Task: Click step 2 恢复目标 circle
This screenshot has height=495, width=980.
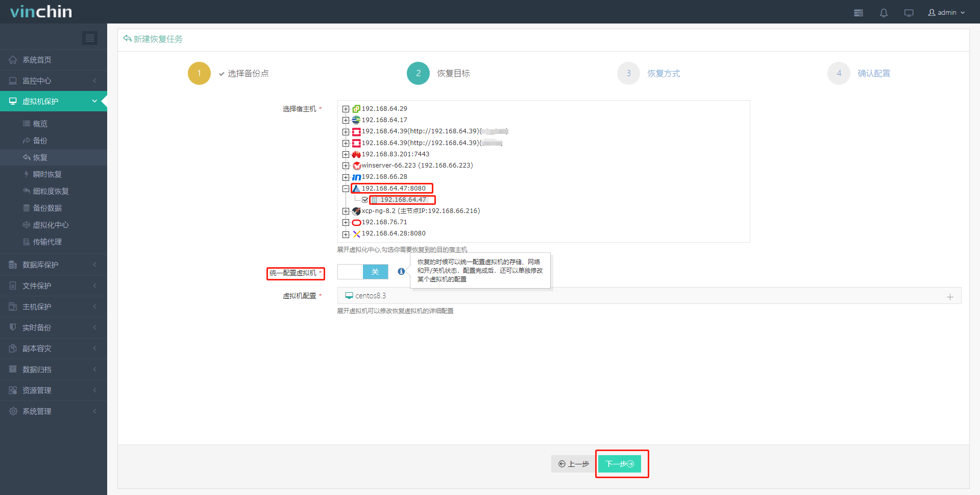Action: 418,73
